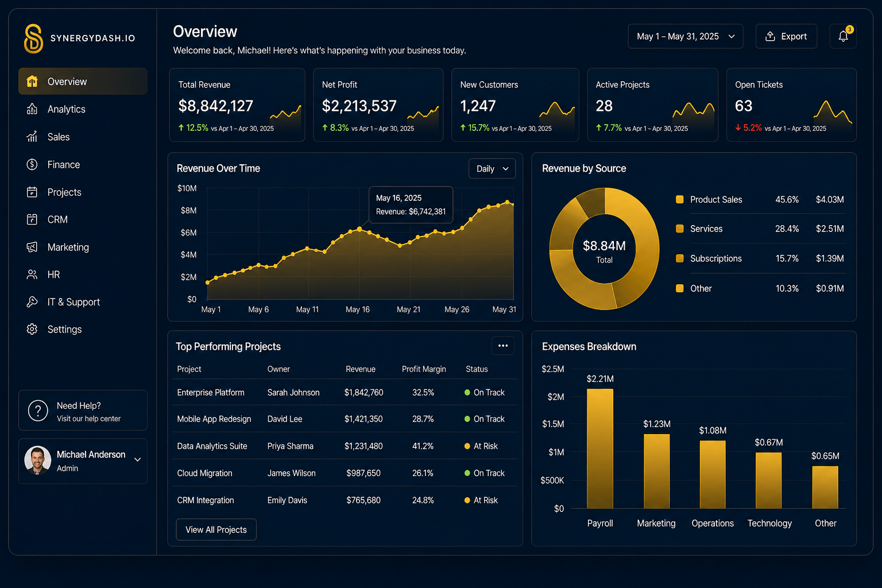Click the Product Sales legend swatch
This screenshot has width=882, height=588.
tap(680, 199)
